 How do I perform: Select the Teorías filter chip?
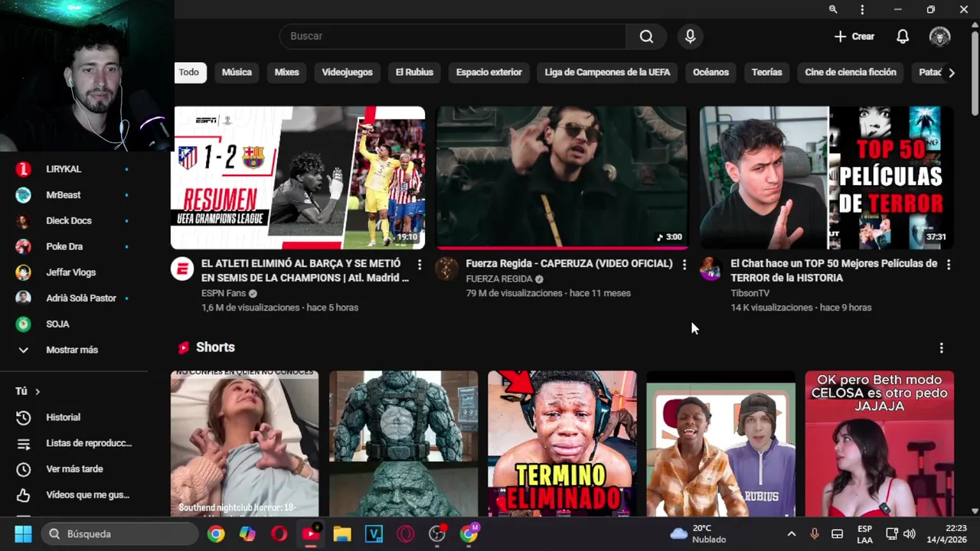pyautogui.click(x=766, y=72)
